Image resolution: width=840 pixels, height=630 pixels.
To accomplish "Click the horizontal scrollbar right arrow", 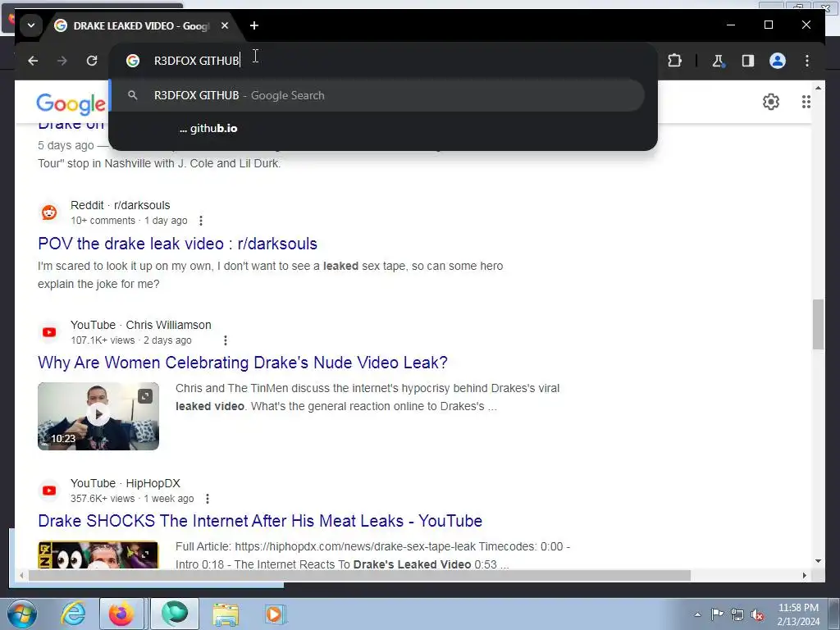I will [804, 575].
